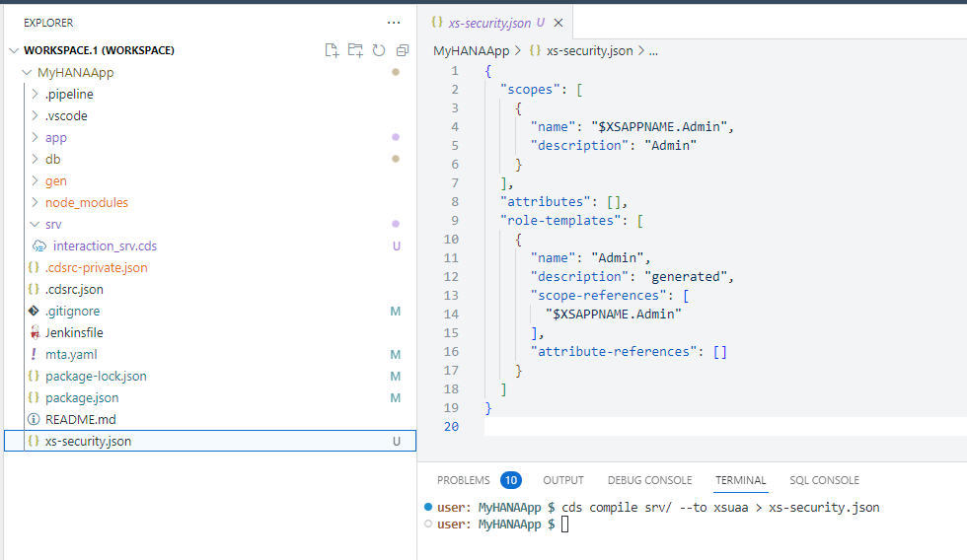The image size is (967, 560).
Task: Select the xs-security.json editor tab
Action: 496,23
